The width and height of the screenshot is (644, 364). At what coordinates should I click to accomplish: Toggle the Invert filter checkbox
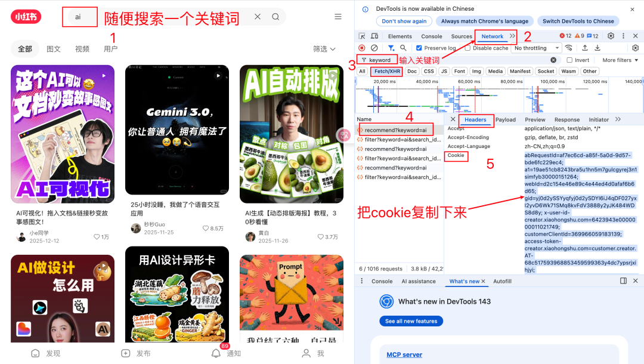coord(569,60)
